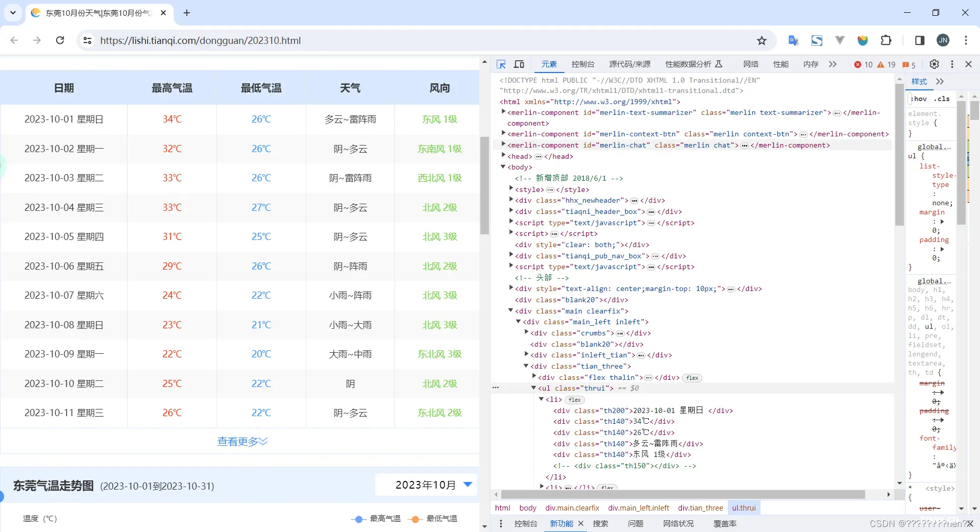The height and width of the screenshot is (532, 980).
Task: Toggle the browser side panel icon
Action: click(920, 40)
